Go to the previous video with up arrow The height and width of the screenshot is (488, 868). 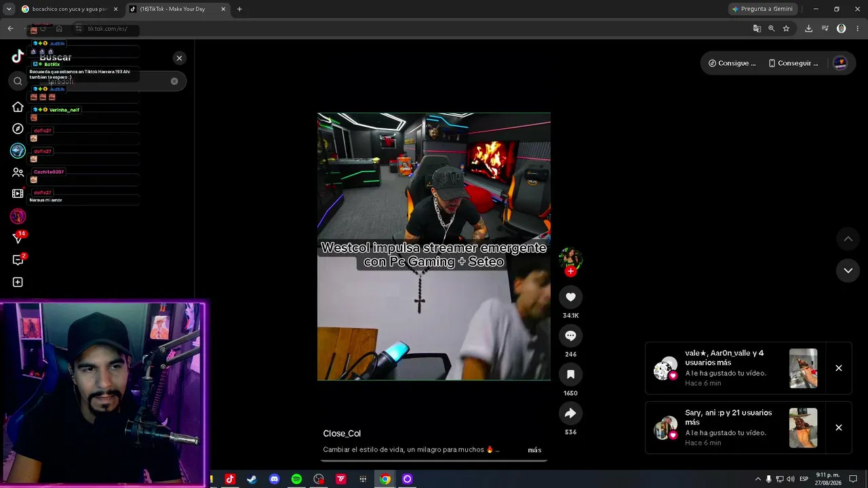(x=848, y=239)
